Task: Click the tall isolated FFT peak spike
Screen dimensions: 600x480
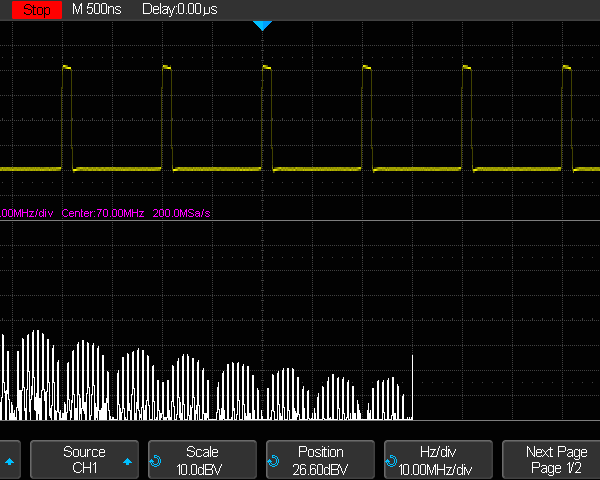Action: (x=412, y=385)
